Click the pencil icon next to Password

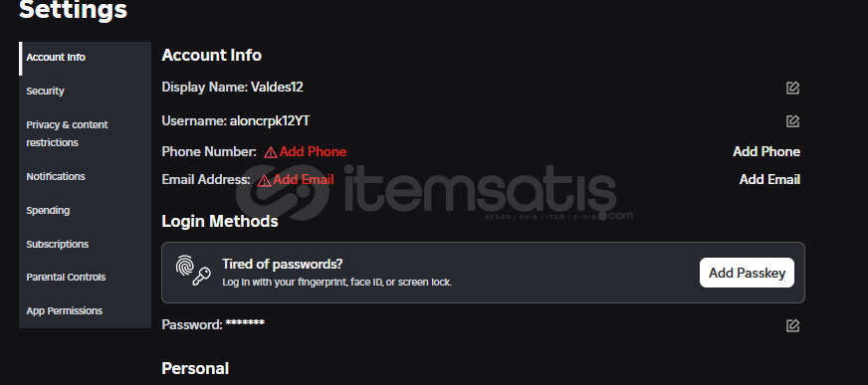(x=792, y=326)
